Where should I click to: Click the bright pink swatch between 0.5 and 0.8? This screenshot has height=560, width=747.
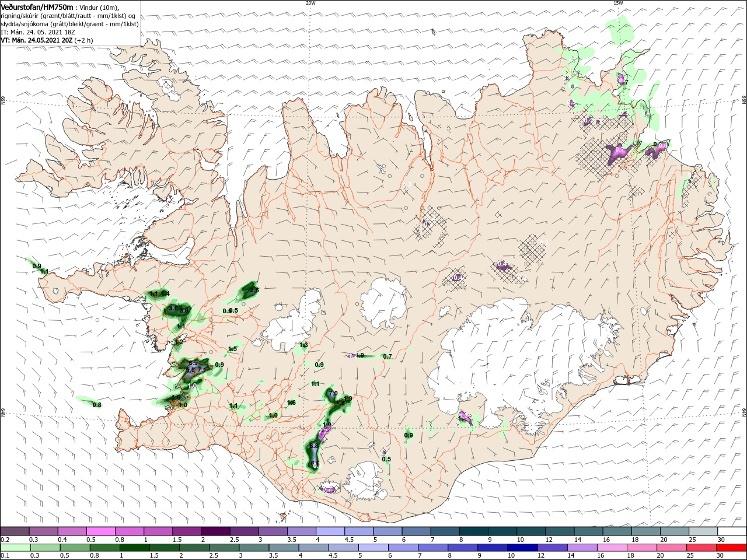pyautogui.click(x=101, y=531)
